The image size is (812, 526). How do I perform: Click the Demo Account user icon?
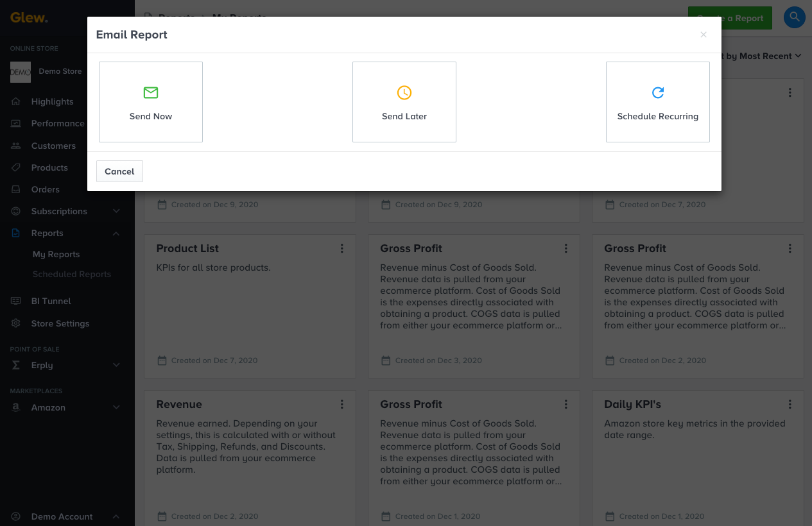(x=17, y=516)
